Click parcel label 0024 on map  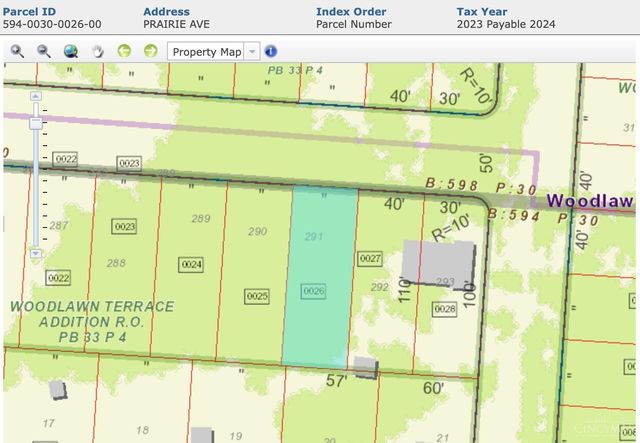(191, 264)
